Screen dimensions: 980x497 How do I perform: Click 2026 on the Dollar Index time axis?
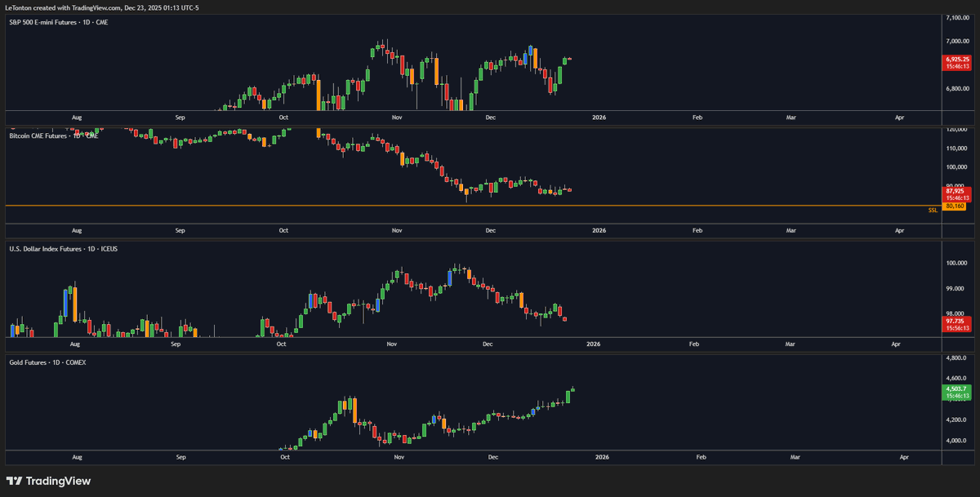593,344
